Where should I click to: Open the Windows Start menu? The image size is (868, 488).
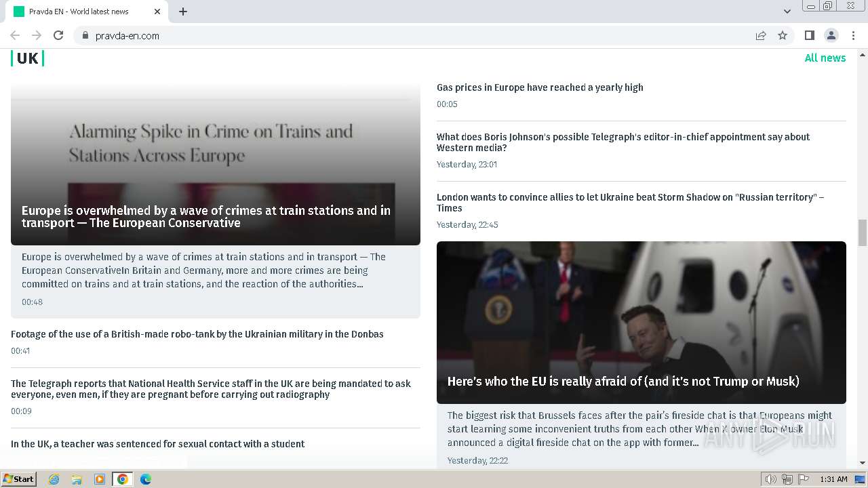tap(18, 479)
